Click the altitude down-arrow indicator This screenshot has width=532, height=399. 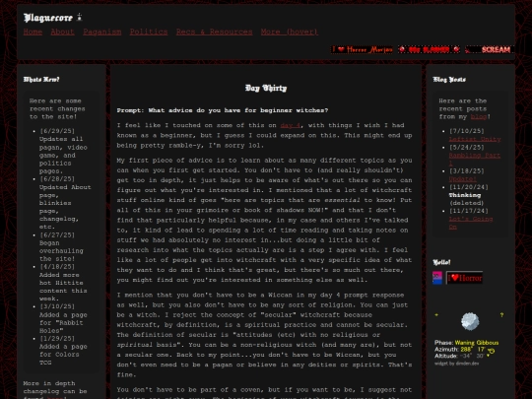click(x=489, y=356)
